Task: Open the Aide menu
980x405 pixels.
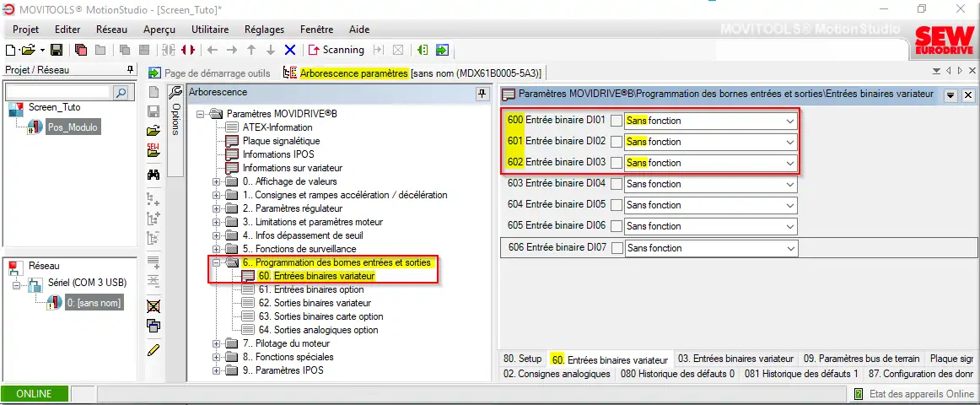Action: click(x=358, y=30)
